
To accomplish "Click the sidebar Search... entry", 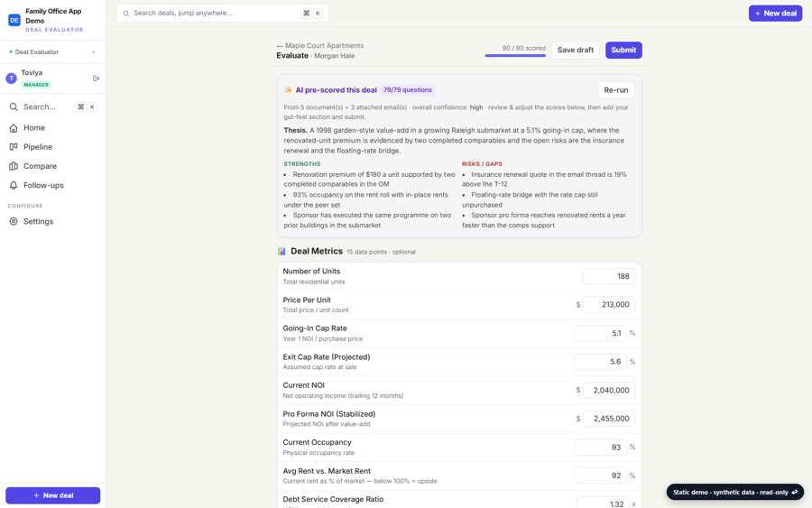I will pos(53,106).
